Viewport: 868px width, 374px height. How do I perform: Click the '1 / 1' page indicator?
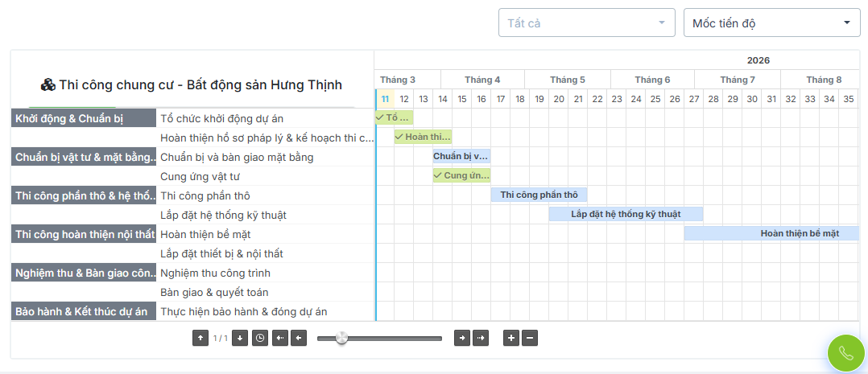point(221,338)
